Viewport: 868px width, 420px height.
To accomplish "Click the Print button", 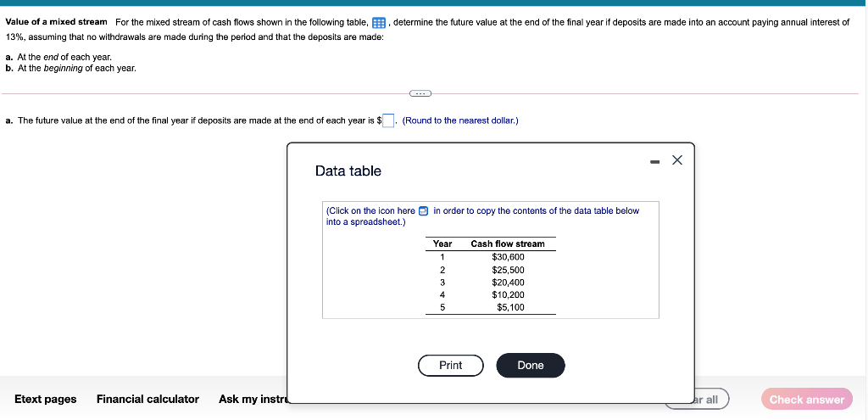I will click(451, 365).
